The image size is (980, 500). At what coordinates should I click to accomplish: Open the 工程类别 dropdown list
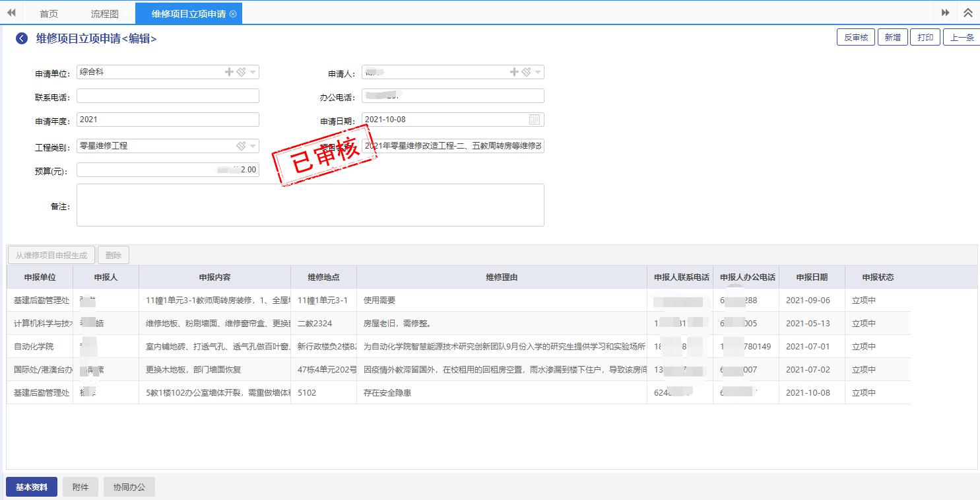(x=253, y=147)
